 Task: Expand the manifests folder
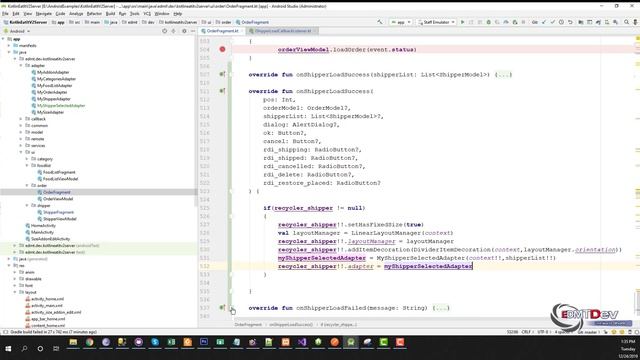pyautogui.click(x=9, y=46)
